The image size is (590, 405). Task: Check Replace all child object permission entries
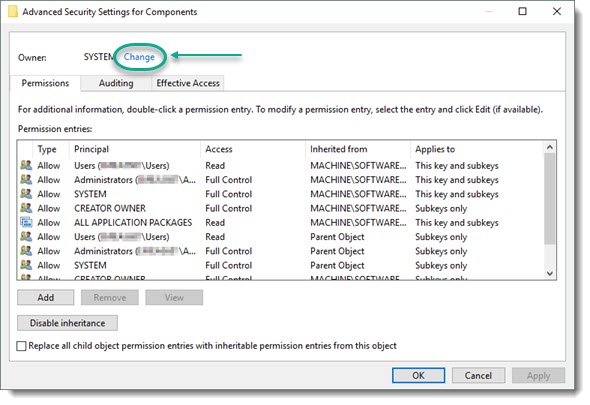(x=21, y=346)
